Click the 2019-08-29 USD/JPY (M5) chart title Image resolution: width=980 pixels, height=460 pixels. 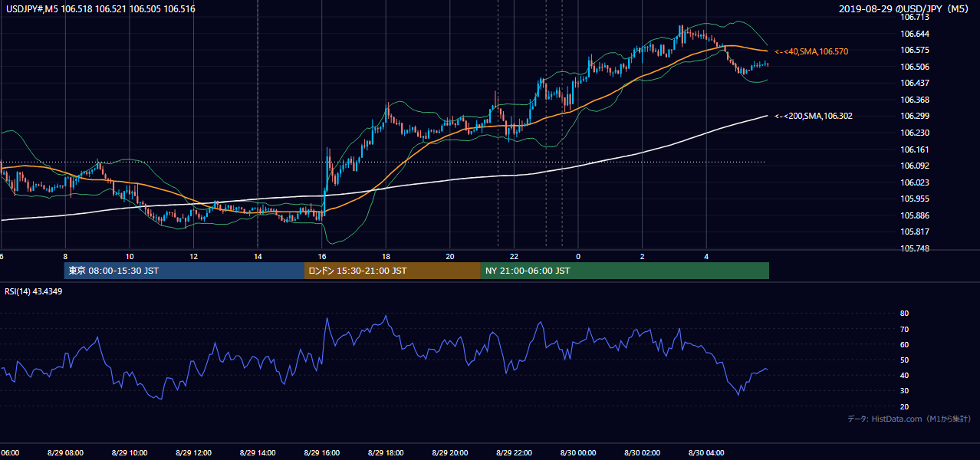pos(904,8)
